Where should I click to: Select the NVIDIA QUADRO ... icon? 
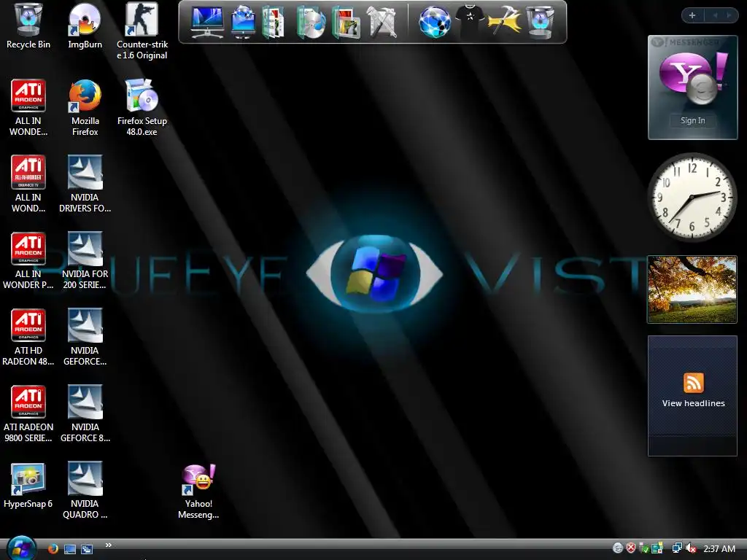click(85, 491)
